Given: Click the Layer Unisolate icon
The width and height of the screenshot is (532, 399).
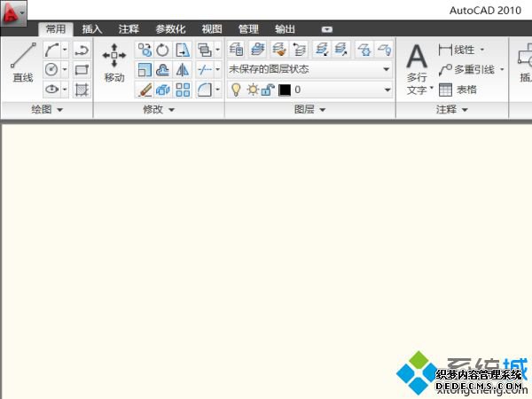Looking at the screenshot, I should 341,50.
